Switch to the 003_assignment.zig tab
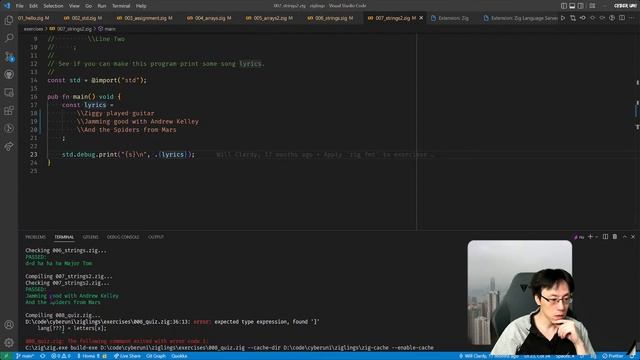This screenshot has width=640, height=360. (145, 18)
